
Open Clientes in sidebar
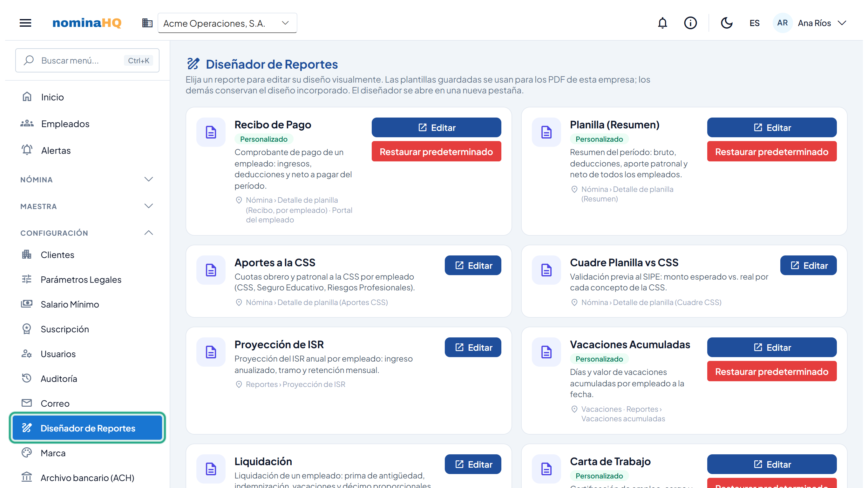pyautogui.click(x=87, y=255)
